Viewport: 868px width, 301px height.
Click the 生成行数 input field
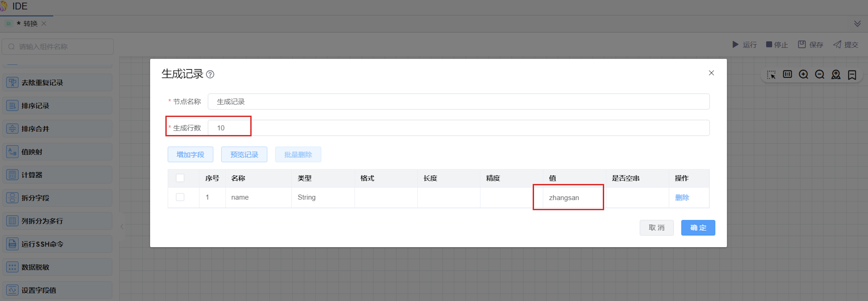458,128
